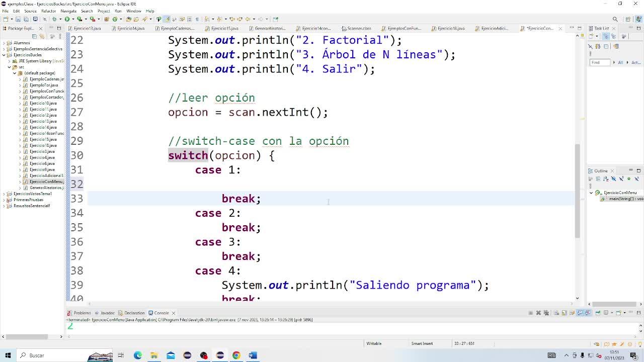Click the All filter in Task List

tap(620, 62)
